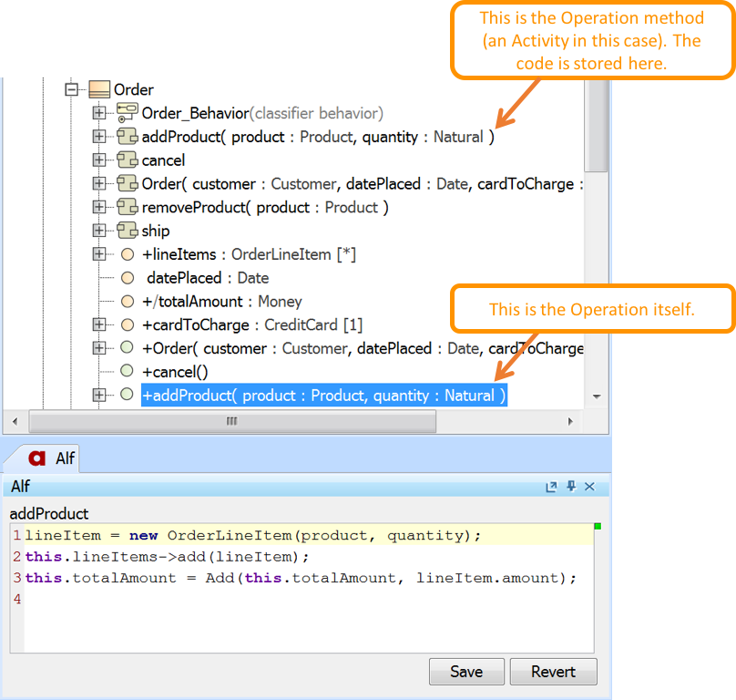Screen dimensions: 736x700
Task: Click the red Alf logo on the tab
Action: (x=40, y=459)
